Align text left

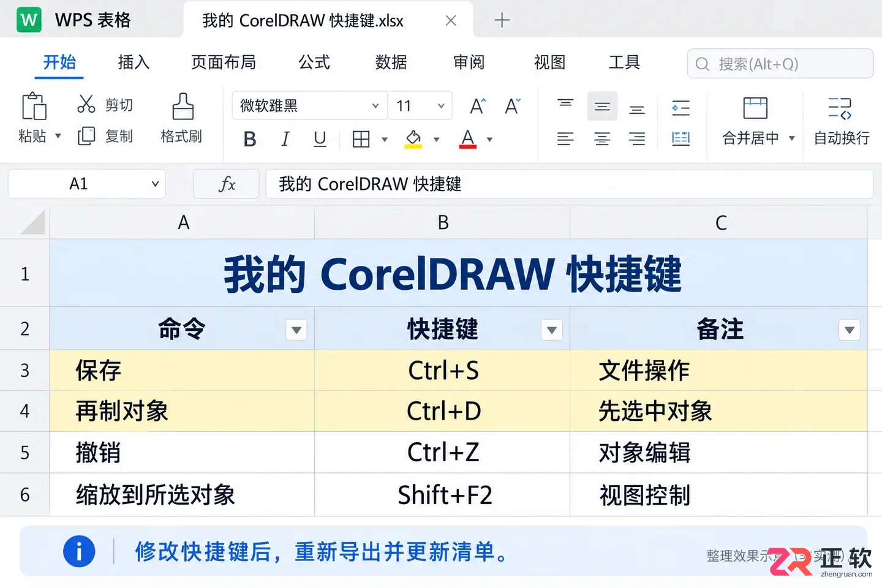point(565,139)
